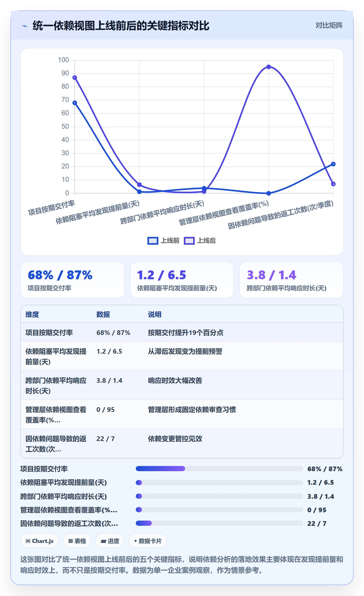
Task: Select the 3.8 / 1.4 metric card
Action: tap(291, 280)
